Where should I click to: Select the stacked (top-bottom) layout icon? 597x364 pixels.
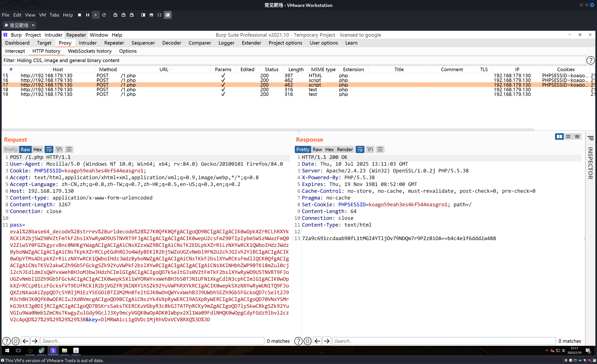(568, 137)
